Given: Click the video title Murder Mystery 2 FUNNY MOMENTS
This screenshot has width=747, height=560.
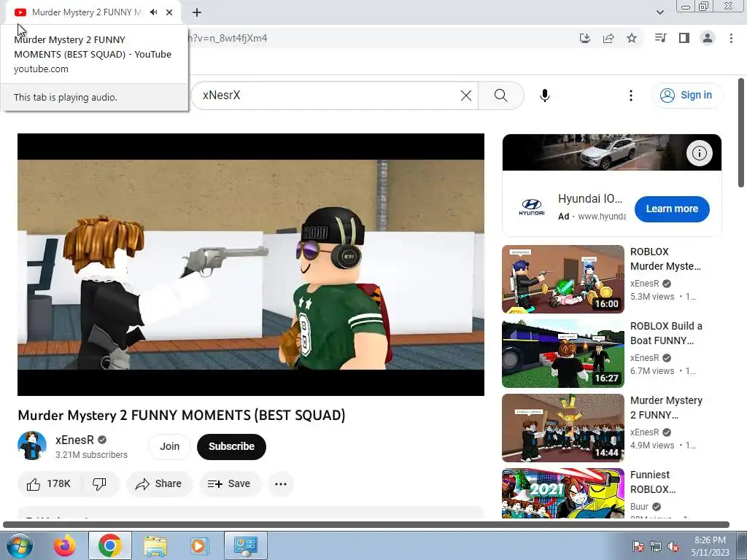Looking at the screenshot, I should [181, 415].
